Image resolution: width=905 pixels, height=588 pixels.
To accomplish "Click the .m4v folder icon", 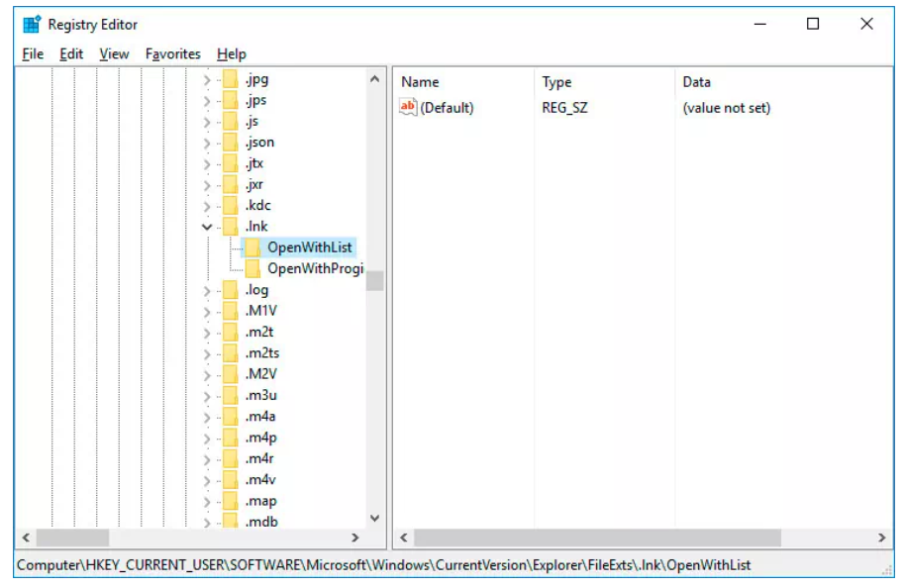I will coord(231,479).
